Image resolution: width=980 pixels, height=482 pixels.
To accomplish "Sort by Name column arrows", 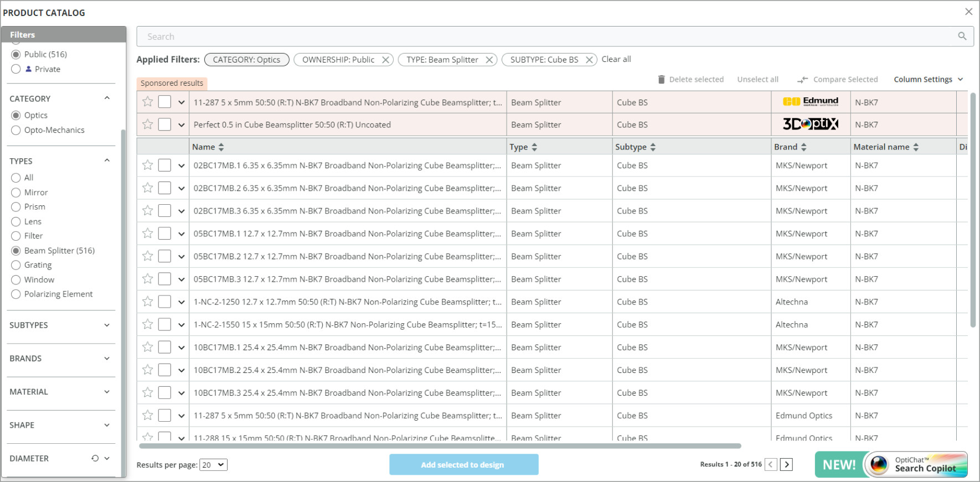I will tap(221, 147).
